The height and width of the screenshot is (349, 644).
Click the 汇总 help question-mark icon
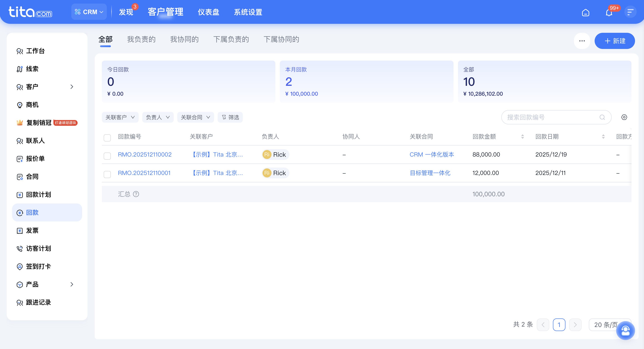point(136,194)
